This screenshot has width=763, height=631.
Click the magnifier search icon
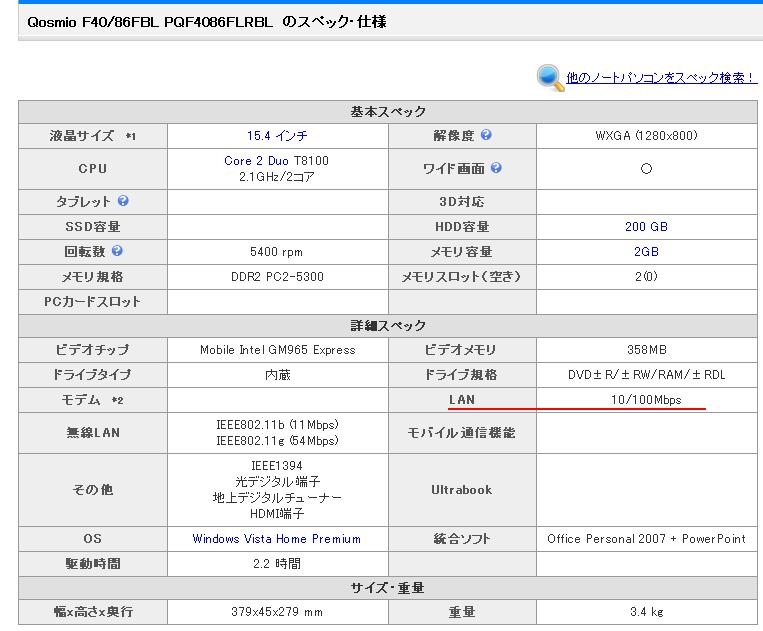click(x=550, y=78)
